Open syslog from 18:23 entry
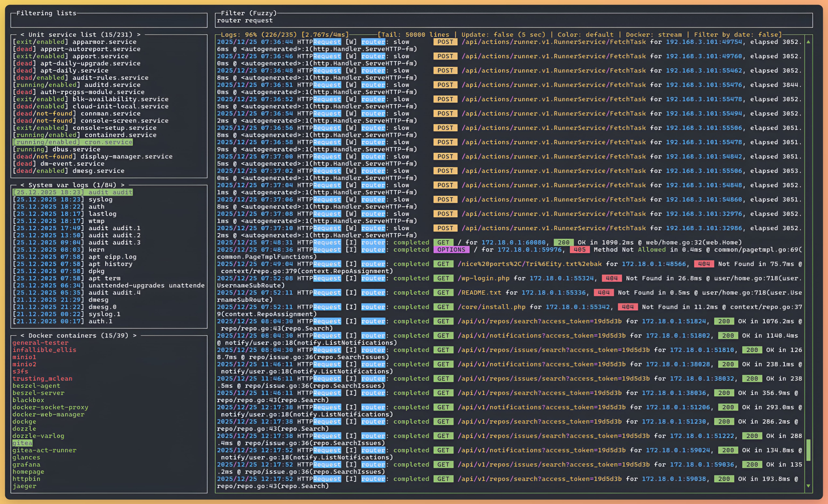The width and height of the screenshot is (828, 504). coord(62,200)
